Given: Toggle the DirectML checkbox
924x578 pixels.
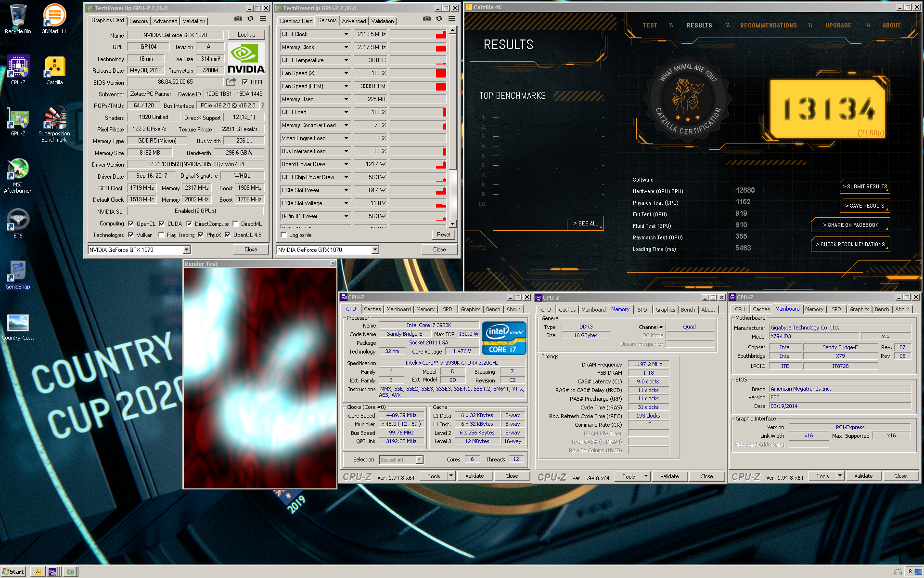Looking at the screenshot, I should coord(235,224).
